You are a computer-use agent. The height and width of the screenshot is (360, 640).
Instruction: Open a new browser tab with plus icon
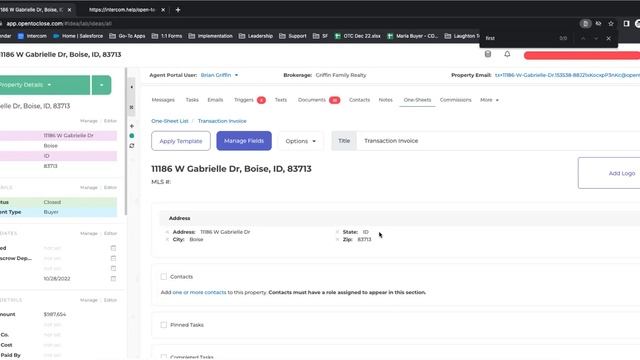(178, 9)
